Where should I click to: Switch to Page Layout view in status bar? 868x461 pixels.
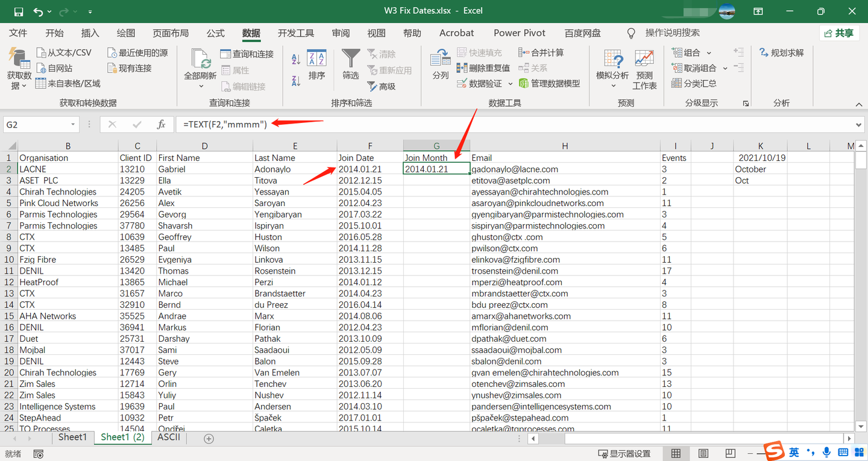coord(703,454)
